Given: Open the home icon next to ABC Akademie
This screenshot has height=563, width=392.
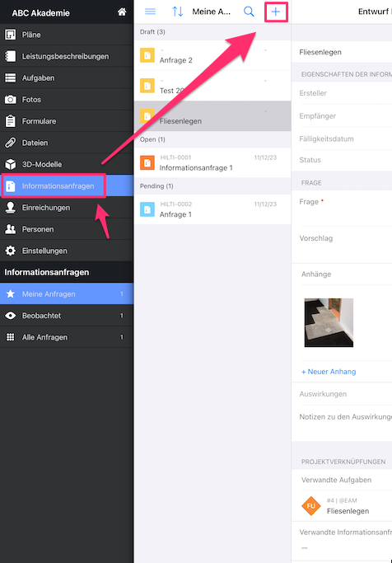Looking at the screenshot, I should point(122,12).
